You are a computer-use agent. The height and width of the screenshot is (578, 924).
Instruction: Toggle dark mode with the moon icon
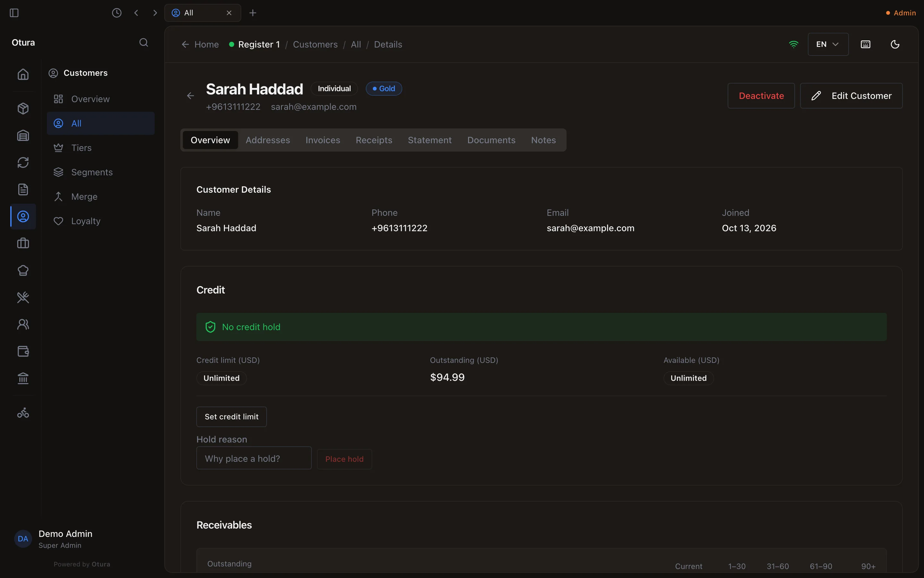pos(895,44)
